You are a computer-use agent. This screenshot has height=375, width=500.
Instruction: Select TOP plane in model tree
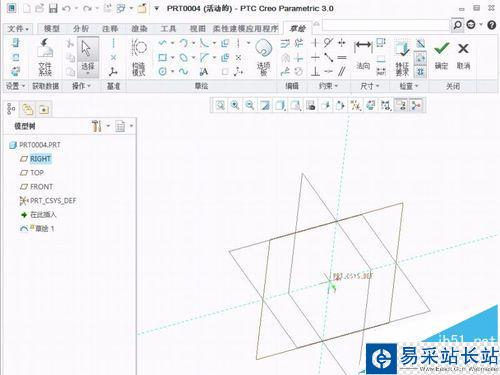32,173
